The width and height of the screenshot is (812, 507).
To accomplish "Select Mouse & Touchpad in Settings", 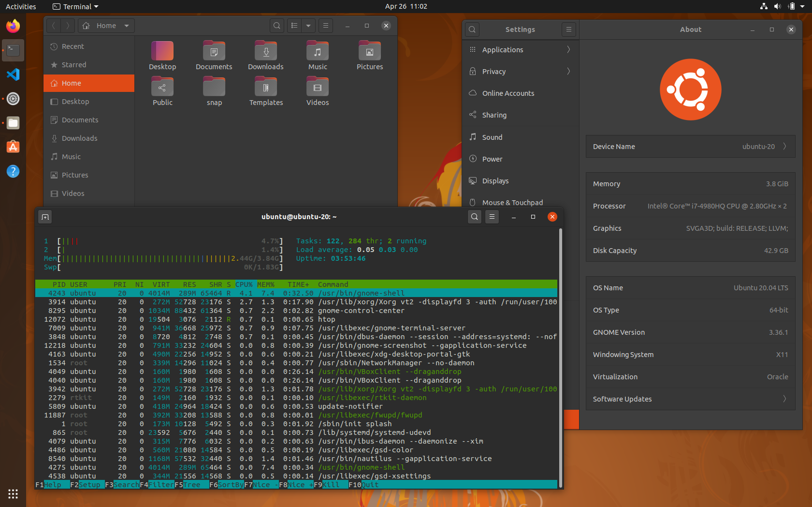I will tap(521, 203).
